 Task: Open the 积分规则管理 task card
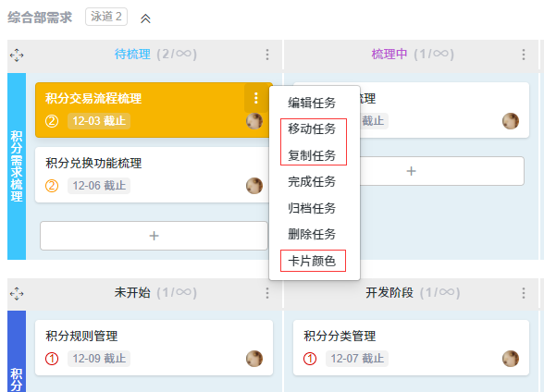154,348
